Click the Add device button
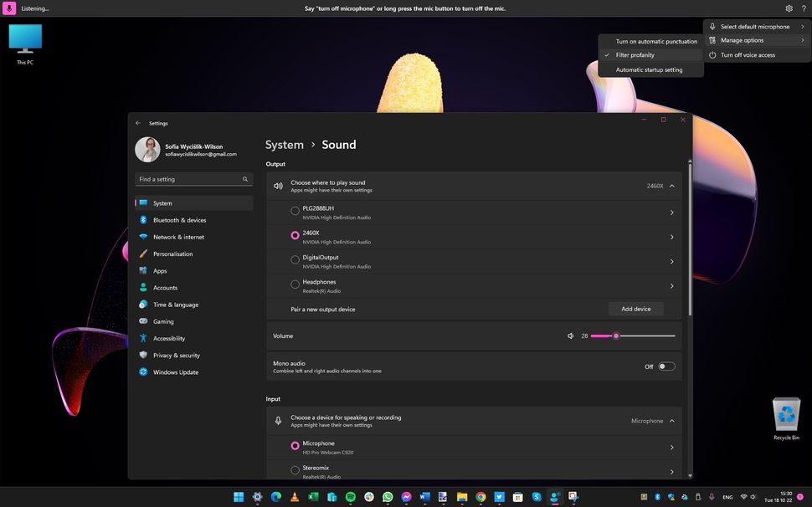This screenshot has height=507, width=812. [635, 309]
